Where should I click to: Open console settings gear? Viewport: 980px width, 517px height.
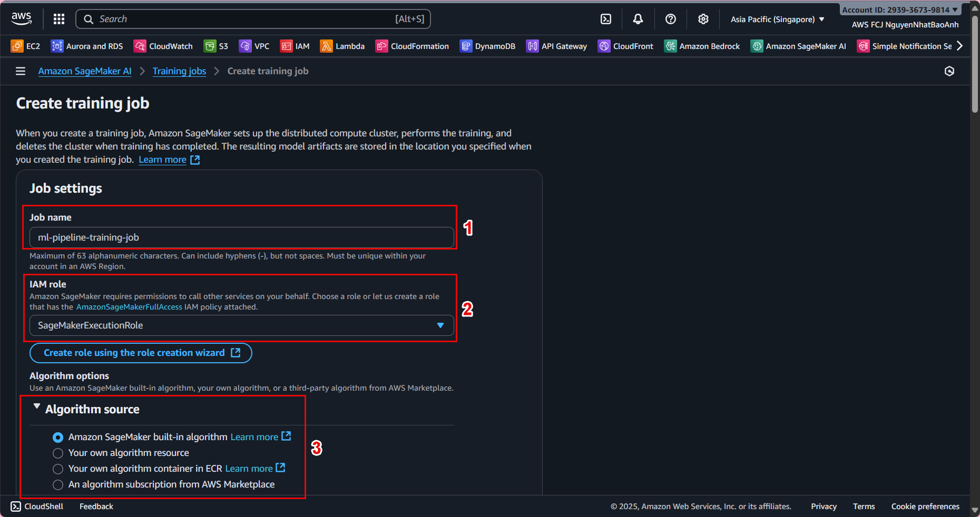(x=703, y=19)
